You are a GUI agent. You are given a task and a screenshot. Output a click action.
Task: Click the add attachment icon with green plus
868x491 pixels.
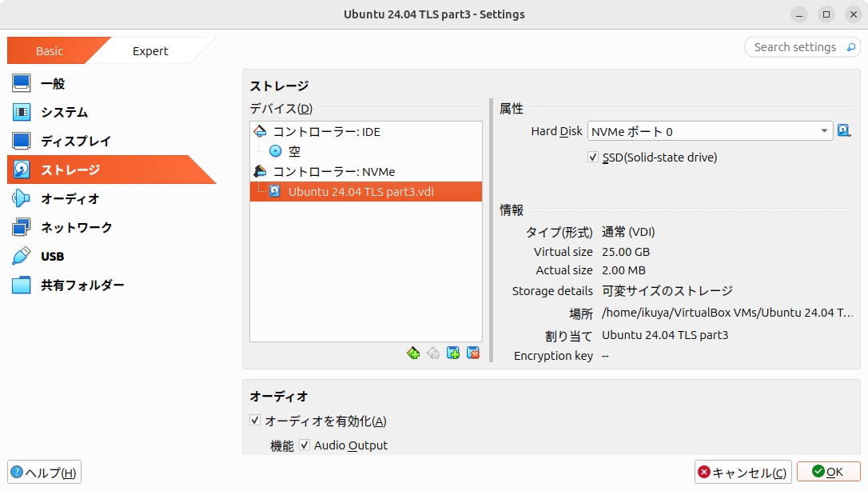453,353
